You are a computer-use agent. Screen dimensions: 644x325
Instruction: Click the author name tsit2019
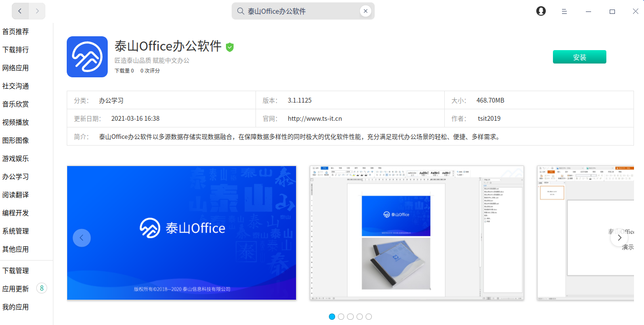tap(490, 118)
